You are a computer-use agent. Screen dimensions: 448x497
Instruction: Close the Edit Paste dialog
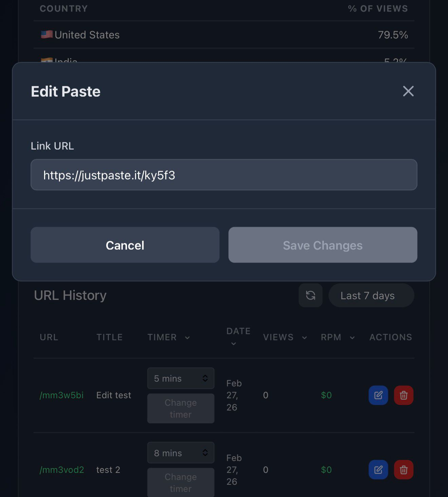pos(408,91)
